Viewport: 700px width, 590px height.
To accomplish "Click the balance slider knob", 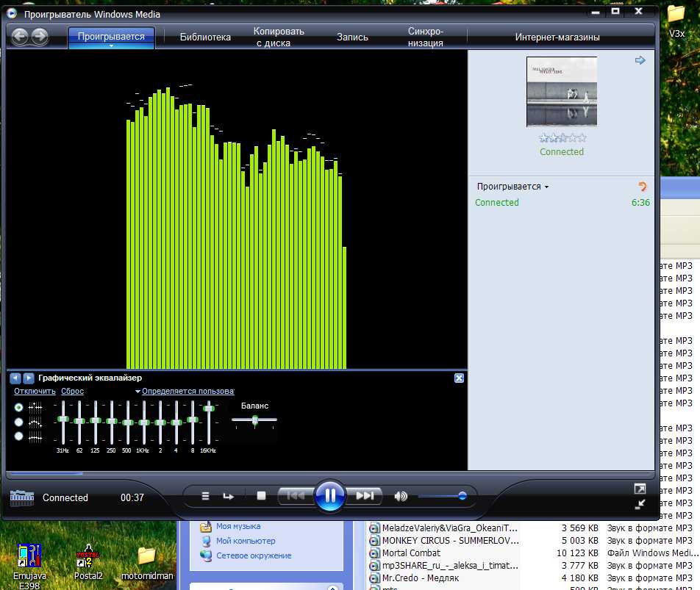I will (x=255, y=420).
